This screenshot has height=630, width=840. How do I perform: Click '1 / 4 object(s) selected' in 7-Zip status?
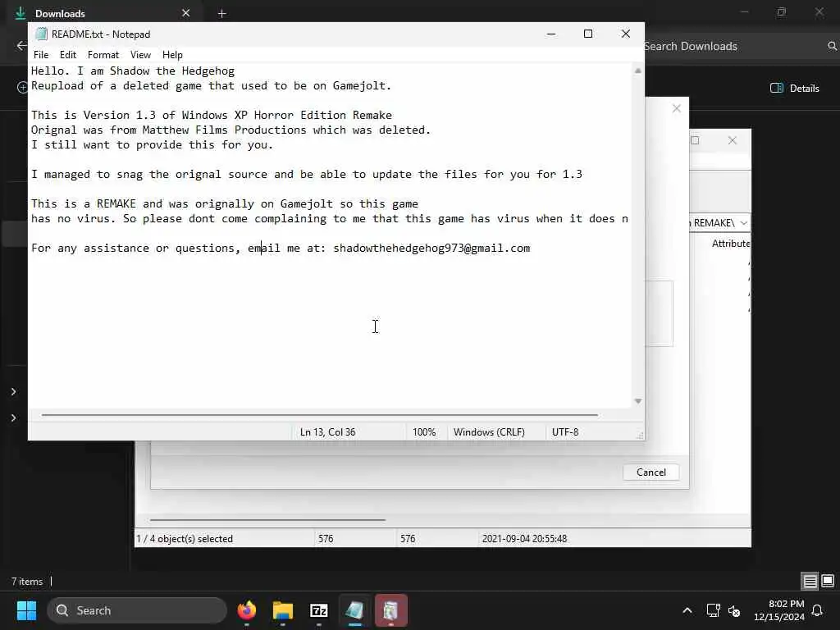coord(185,538)
